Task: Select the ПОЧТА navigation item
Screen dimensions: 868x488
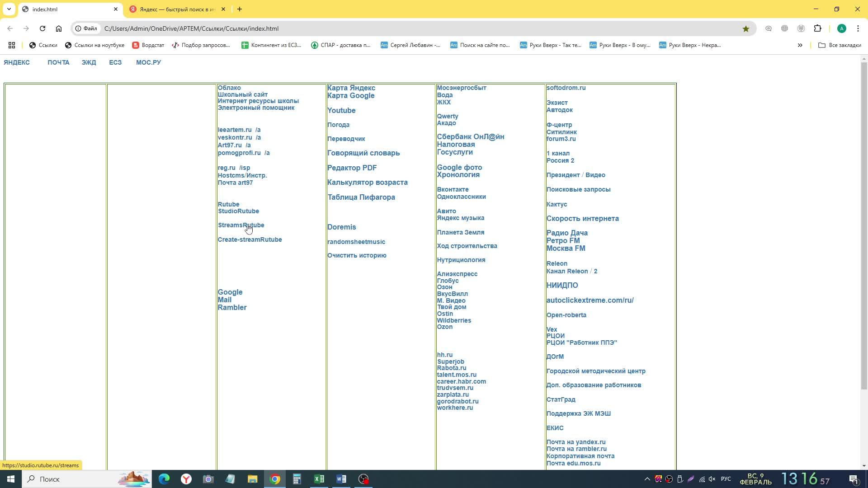Action: point(58,62)
